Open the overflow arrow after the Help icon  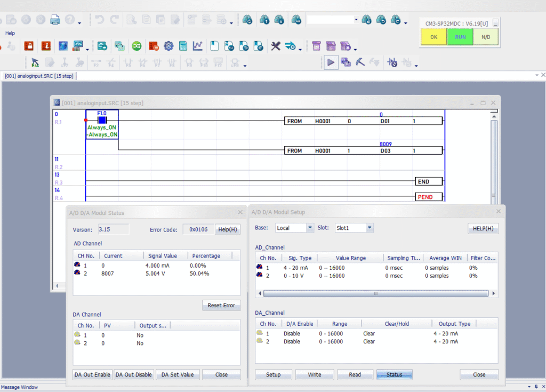point(79,23)
